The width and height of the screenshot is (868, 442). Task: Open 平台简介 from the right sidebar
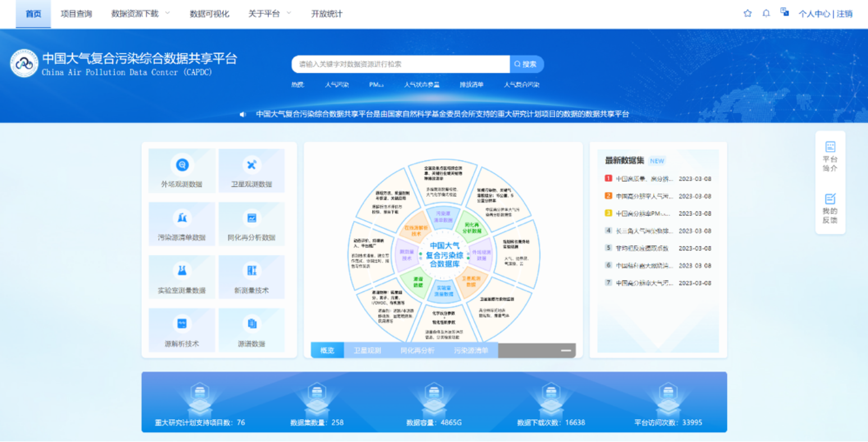pos(830,155)
